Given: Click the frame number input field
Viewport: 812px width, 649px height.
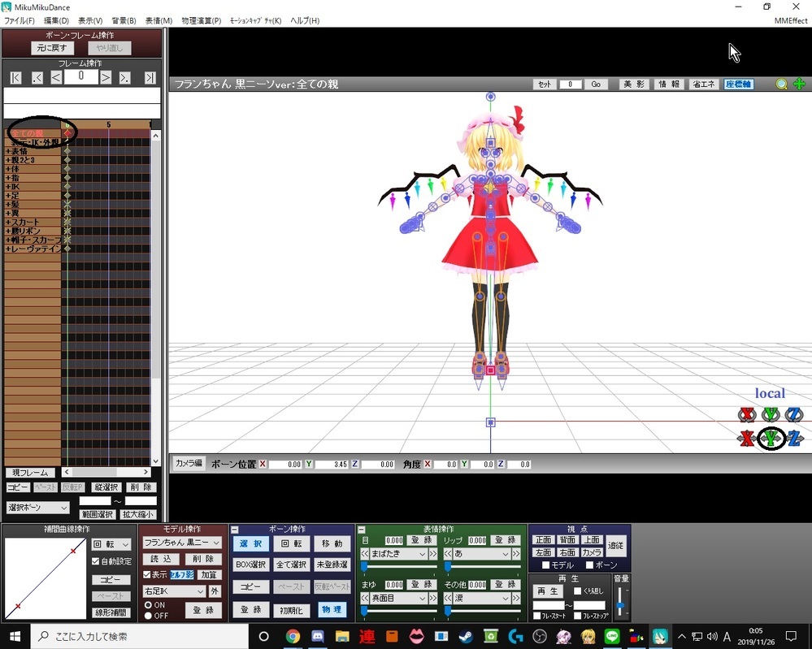Looking at the screenshot, I should pyautogui.click(x=79, y=76).
